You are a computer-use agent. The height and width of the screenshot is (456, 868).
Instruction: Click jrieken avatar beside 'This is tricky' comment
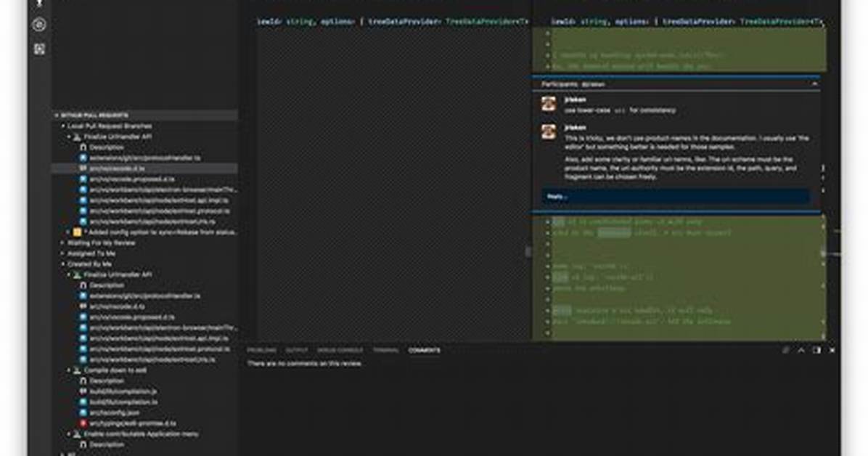click(549, 131)
